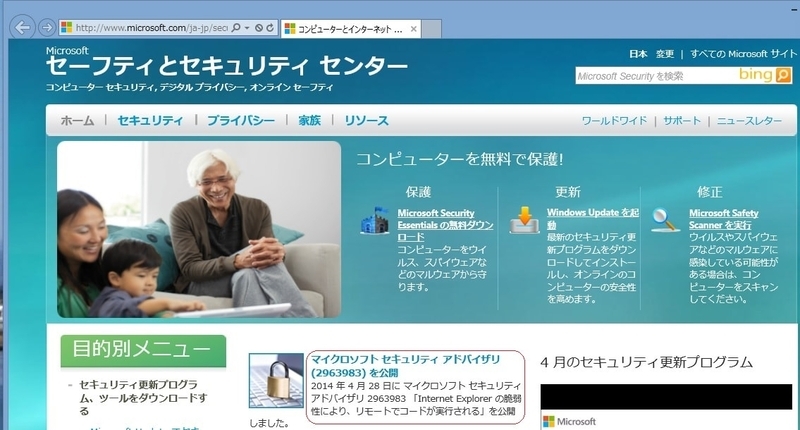Image resolution: width=800 pixels, height=430 pixels.
Task: Click the コンピューターを無料で保護! heading
Action: (459, 159)
